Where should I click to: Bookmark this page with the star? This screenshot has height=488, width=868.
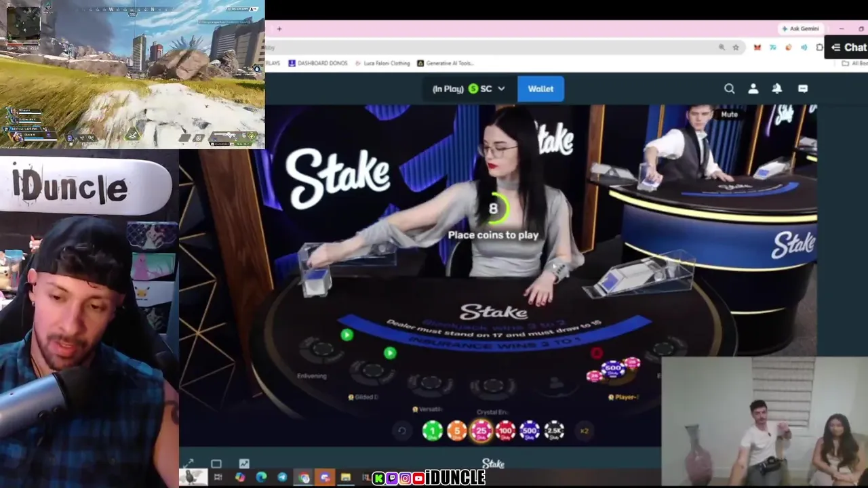point(736,47)
